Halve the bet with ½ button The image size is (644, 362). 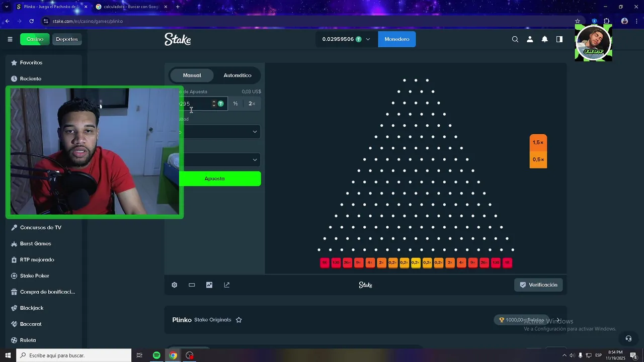tap(235, 104)
